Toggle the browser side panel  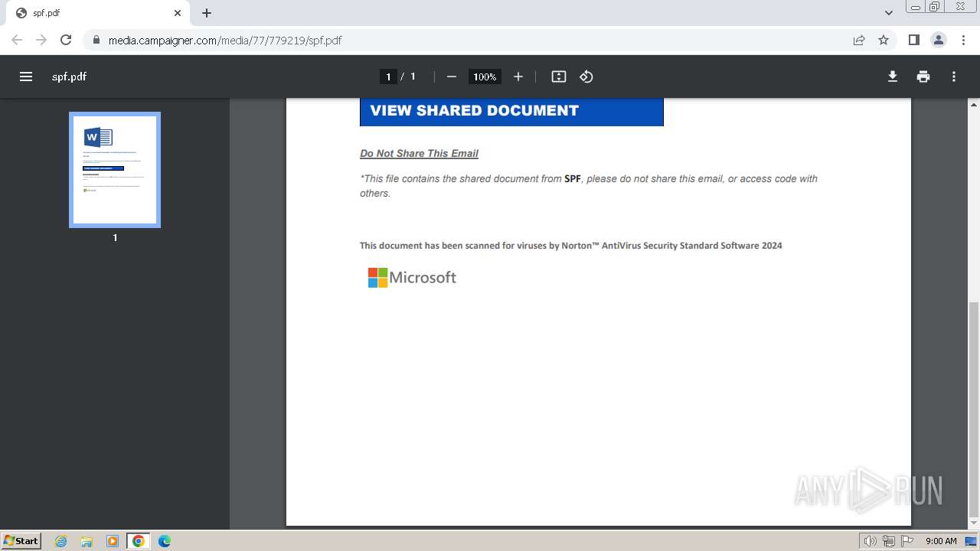[x=914, y=40]
